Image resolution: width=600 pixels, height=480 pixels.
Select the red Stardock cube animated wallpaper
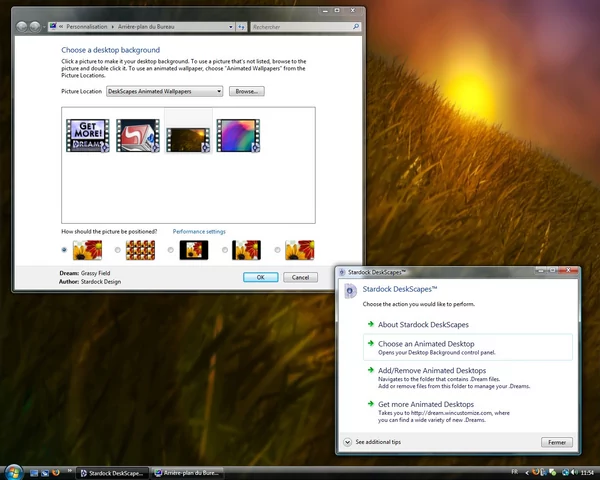coord(138,136)
